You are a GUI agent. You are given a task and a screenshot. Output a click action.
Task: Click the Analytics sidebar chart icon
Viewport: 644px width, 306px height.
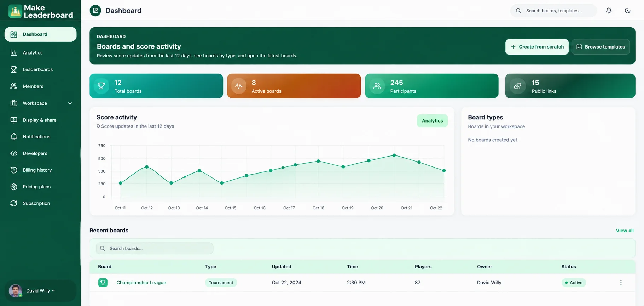coord(14,52)
